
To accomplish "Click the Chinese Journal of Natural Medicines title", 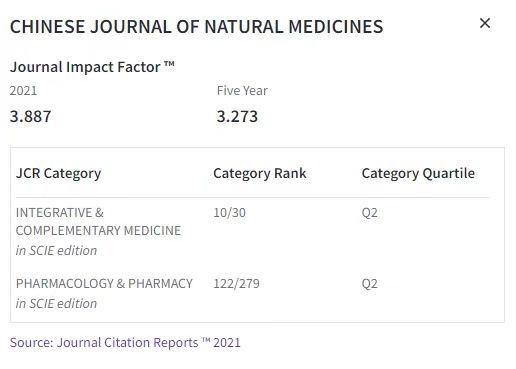I will [197, 27].
